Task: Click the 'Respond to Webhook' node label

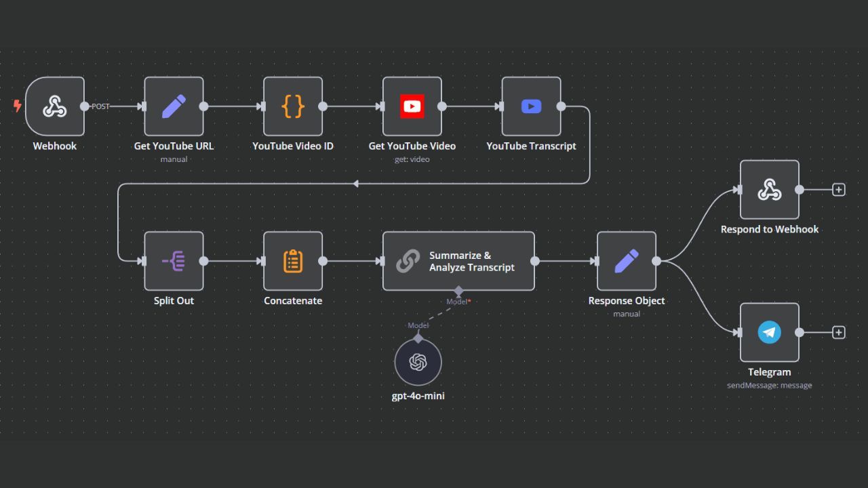Action: pos(770,229)
